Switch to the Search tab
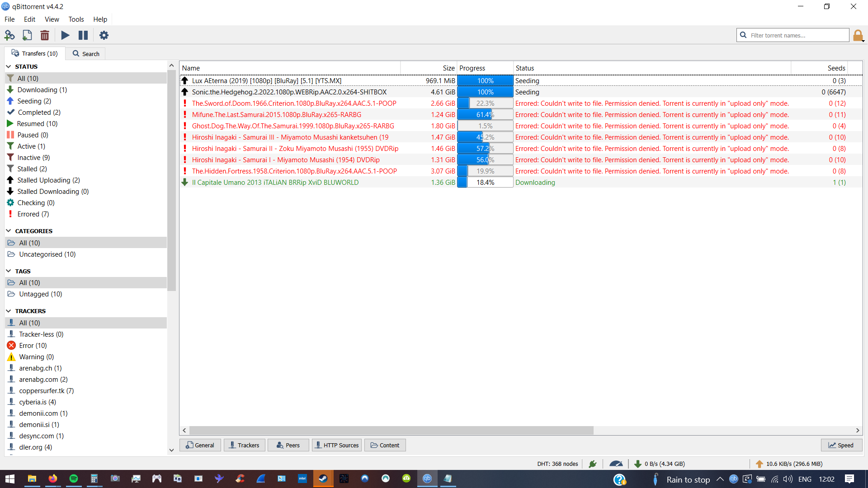This screenshot has height=488, width=868. tap(86, 54)
